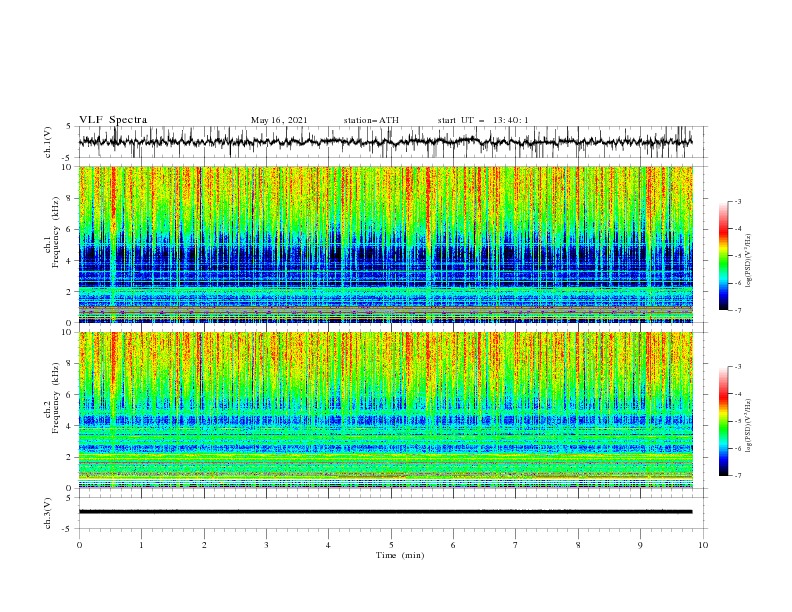The height and width of the screenshot is (612, 792).
Task: Click the "-5" tick on ch.2 colorbar
Action: (x=737, y=421)
